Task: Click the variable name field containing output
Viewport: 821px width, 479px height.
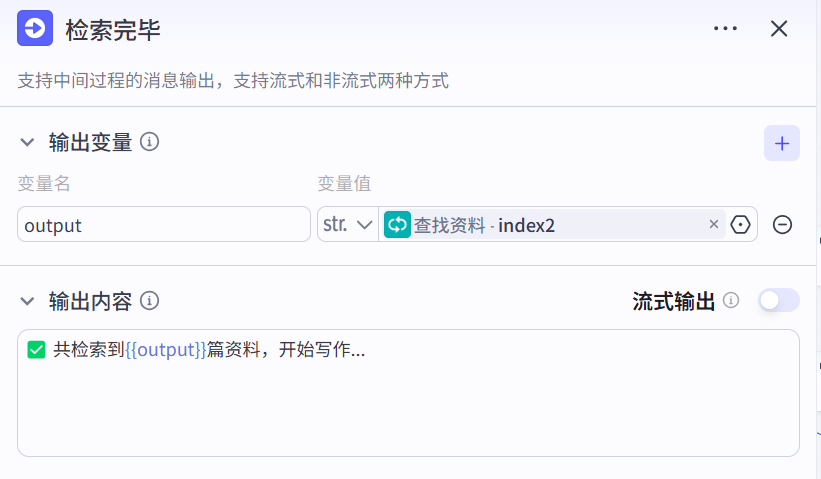Action: 163,225
